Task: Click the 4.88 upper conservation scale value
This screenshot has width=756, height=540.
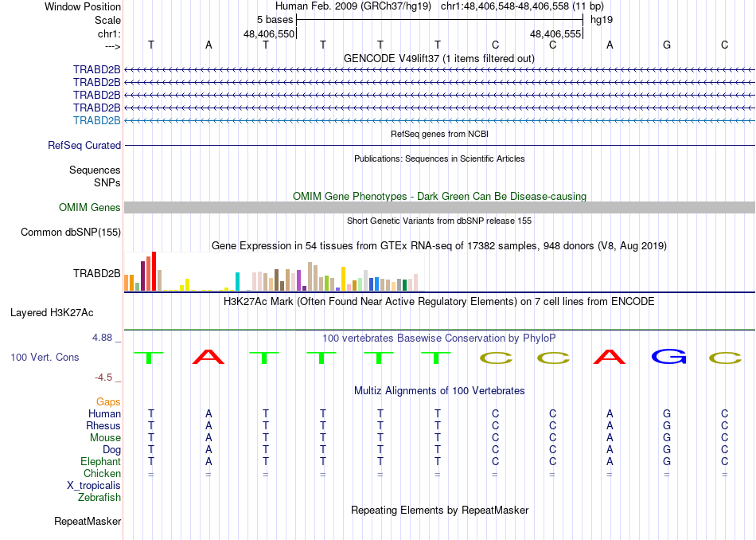Action: [102, 338]
